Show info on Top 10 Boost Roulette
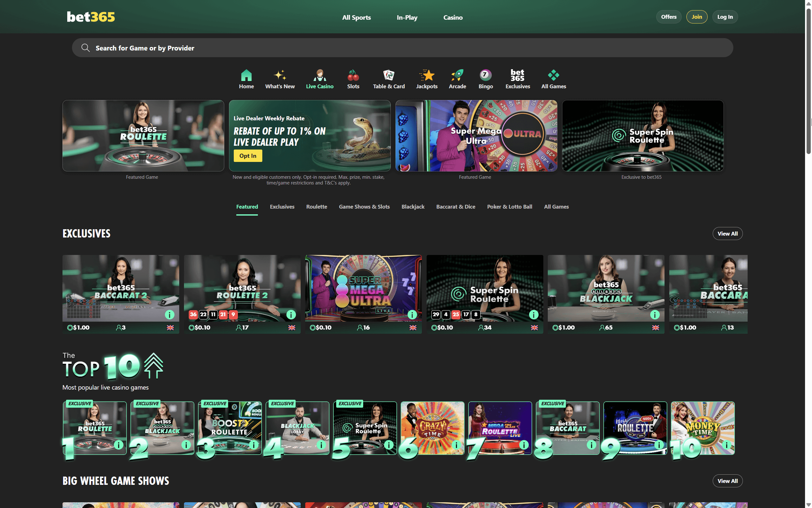Screen dimensions: 812x508 click(254, 445)
